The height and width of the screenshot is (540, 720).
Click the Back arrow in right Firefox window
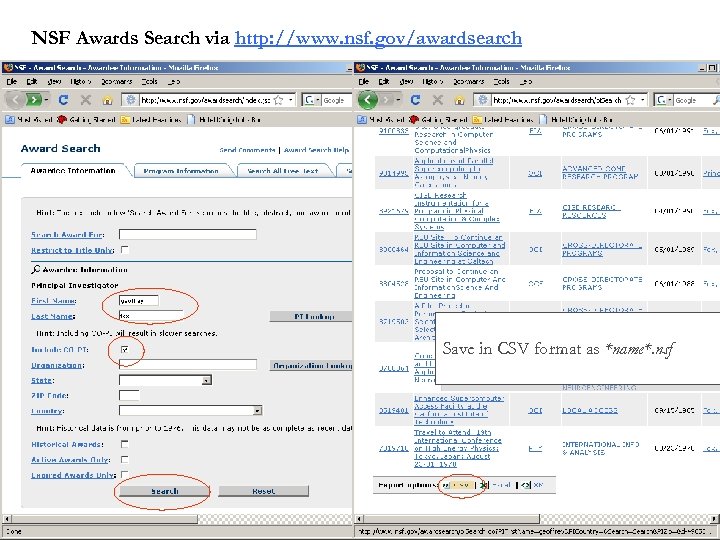[368, 100]
